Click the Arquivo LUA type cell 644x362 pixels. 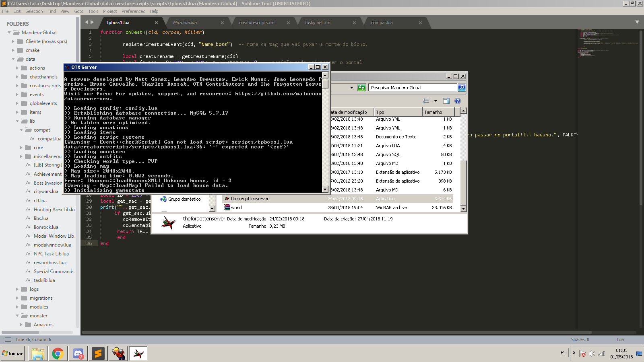388,146
